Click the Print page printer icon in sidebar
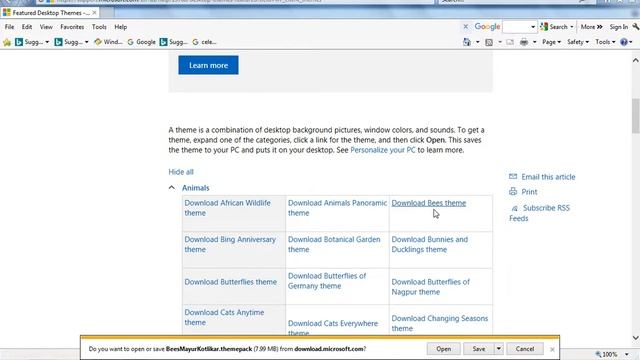Screen dimensions: 640x360 [x=513, y=191]
